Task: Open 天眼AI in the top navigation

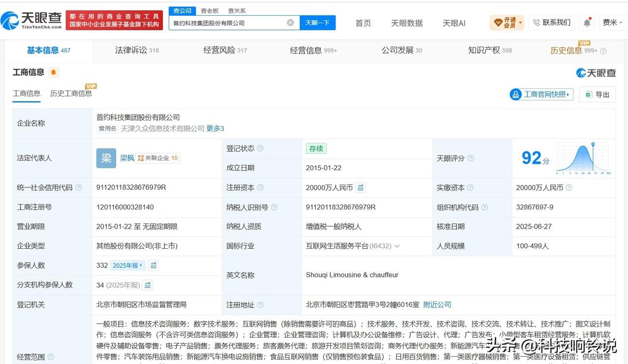Action: point(454,23)
